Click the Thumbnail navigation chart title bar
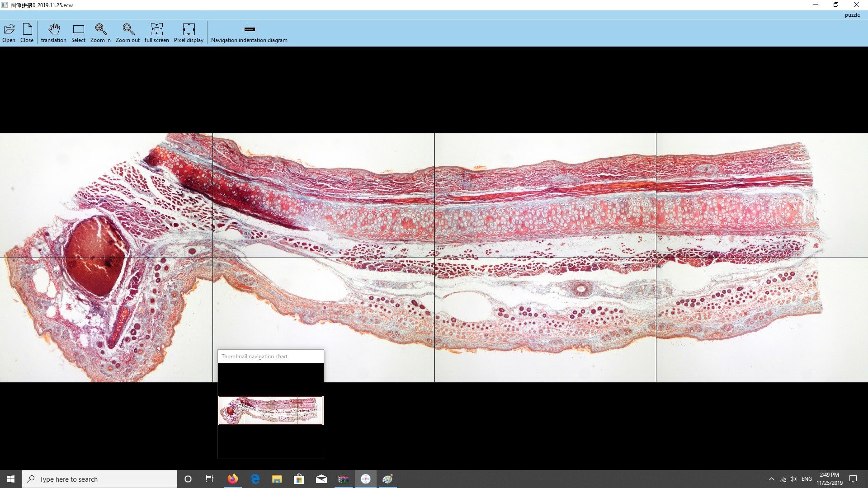Image resolution: width=868 pixels, height=488 pixels. point(270,357)
